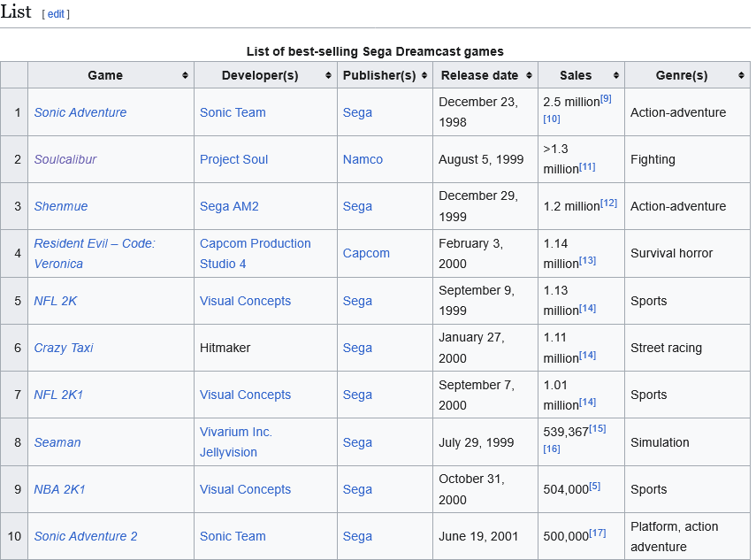Click the edit link beside List heading

[x=56, y=14]
